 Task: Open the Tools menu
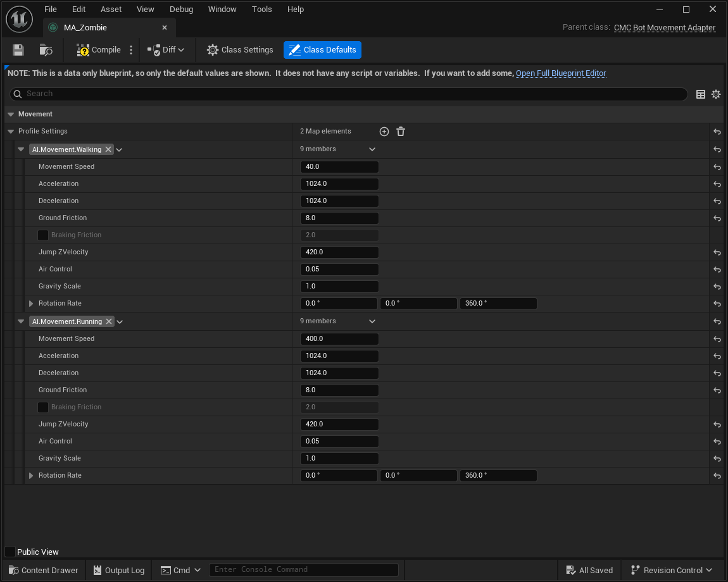coord(261,9)
